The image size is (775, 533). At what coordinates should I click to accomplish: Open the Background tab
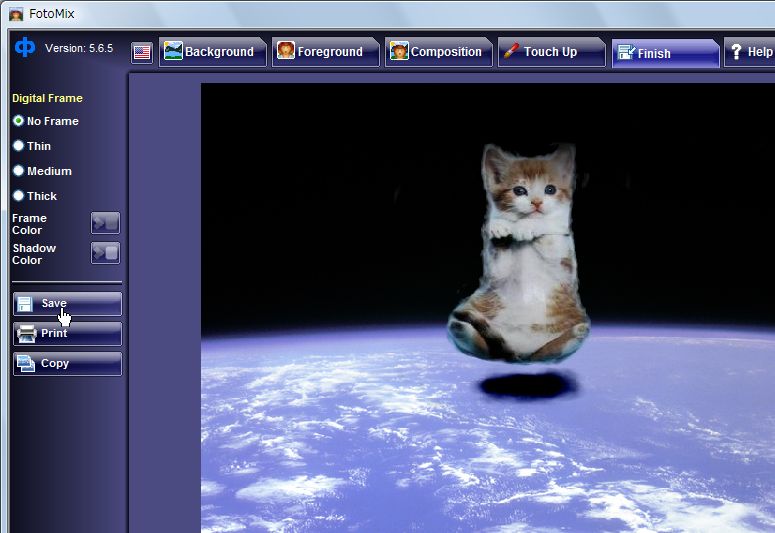(213, 51)
